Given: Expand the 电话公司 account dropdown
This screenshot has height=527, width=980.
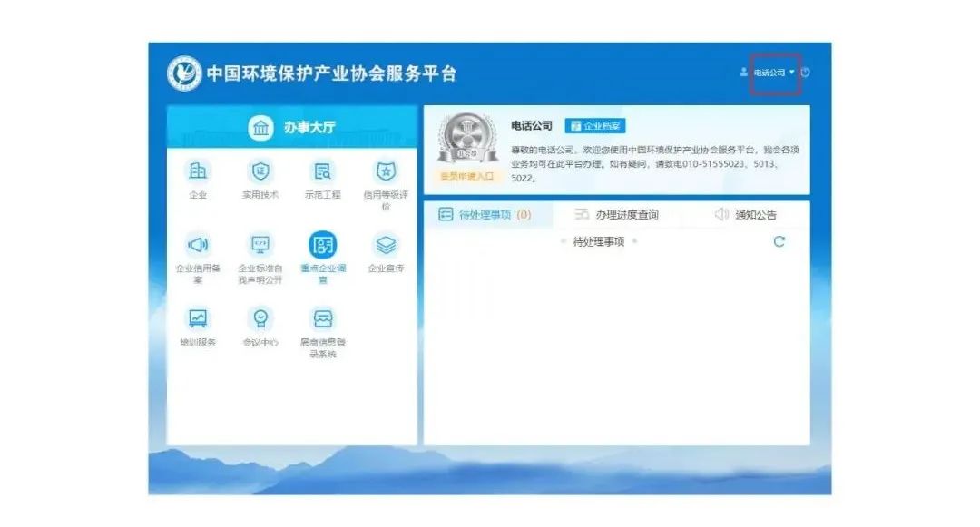Looking at the screenshot, I should [774, 73].
